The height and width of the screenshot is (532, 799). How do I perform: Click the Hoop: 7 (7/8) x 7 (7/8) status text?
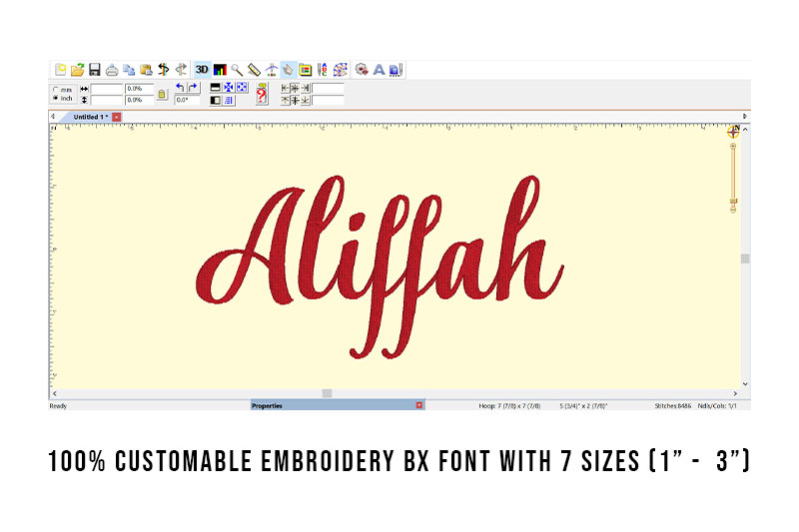(x=509, y=406)
